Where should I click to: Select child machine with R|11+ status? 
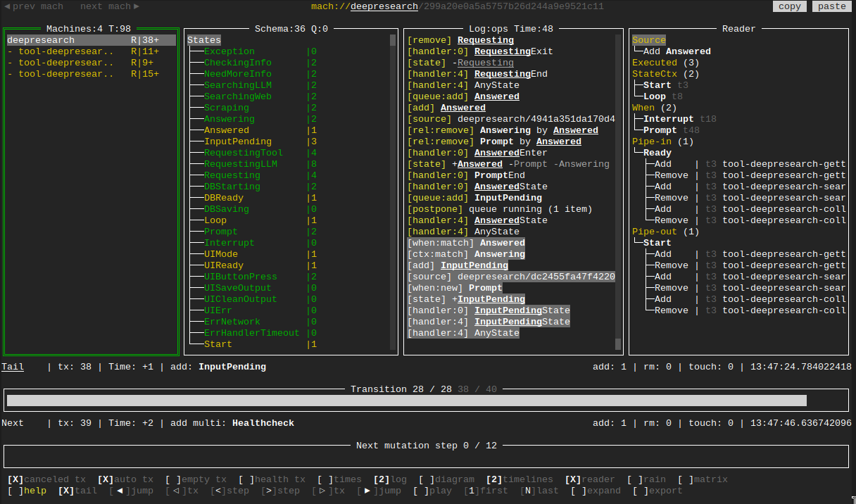tap(92, 51)
